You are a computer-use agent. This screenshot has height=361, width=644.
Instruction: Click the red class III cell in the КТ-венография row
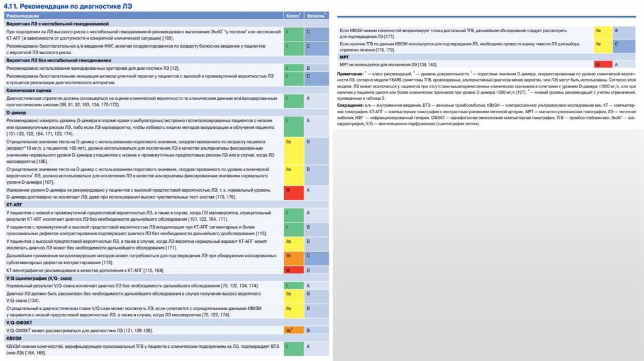[x=294, y=270]
